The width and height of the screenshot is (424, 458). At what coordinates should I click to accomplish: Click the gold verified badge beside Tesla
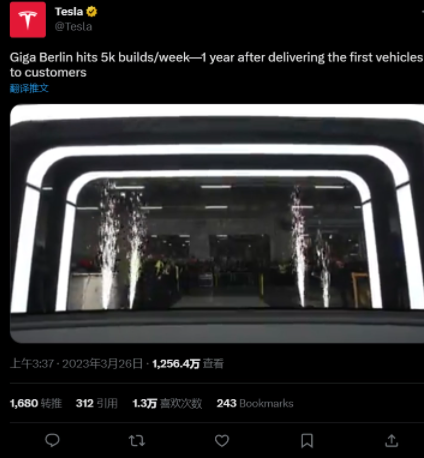[x=92, y=12]
